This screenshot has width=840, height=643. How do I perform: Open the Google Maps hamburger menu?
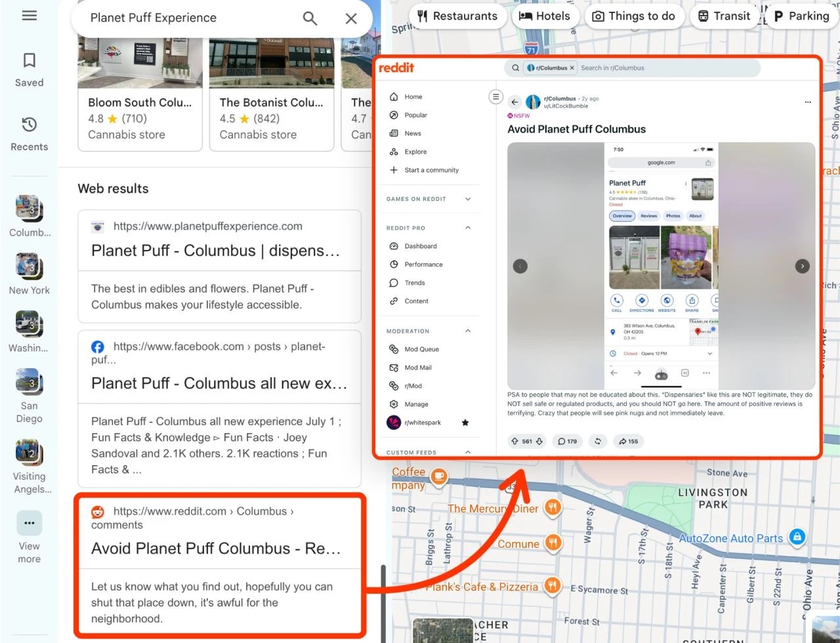click(x=30, y=16)
